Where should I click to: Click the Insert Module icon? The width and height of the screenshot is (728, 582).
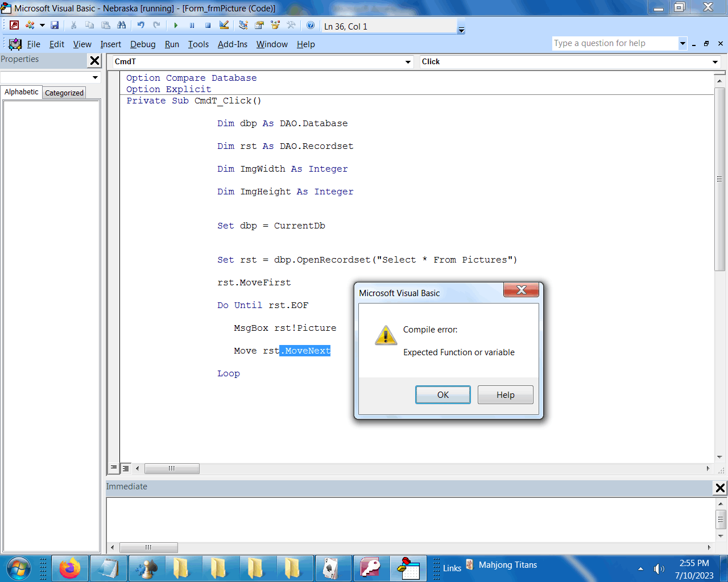click(30, 25)
